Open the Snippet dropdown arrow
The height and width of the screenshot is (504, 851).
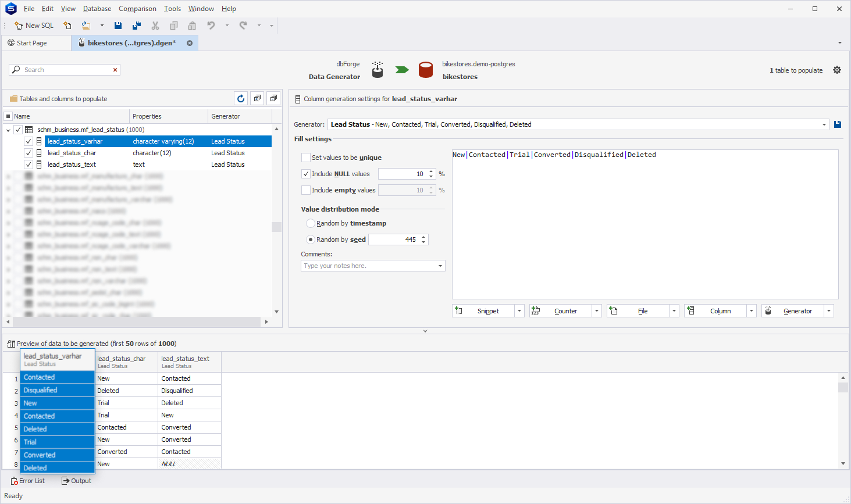pyautogui.click(x=519, y=311)
